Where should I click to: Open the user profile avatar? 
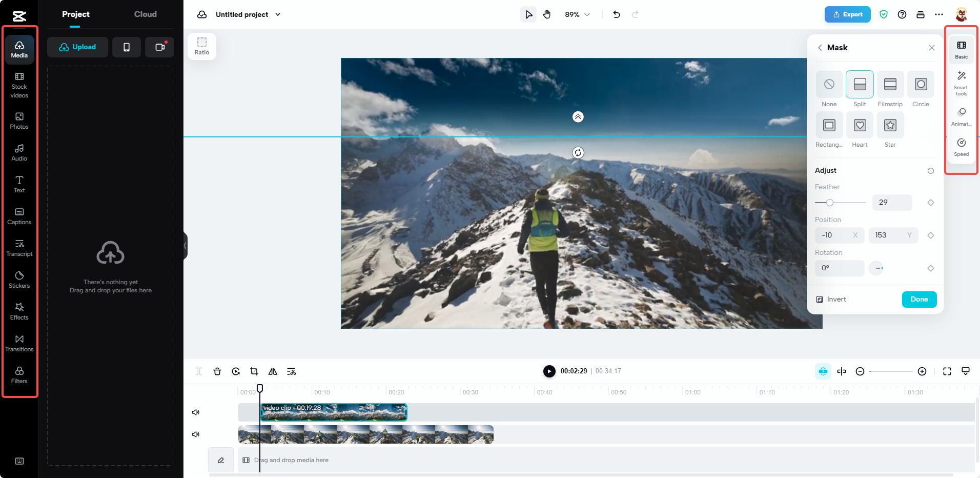coord(962,14)
